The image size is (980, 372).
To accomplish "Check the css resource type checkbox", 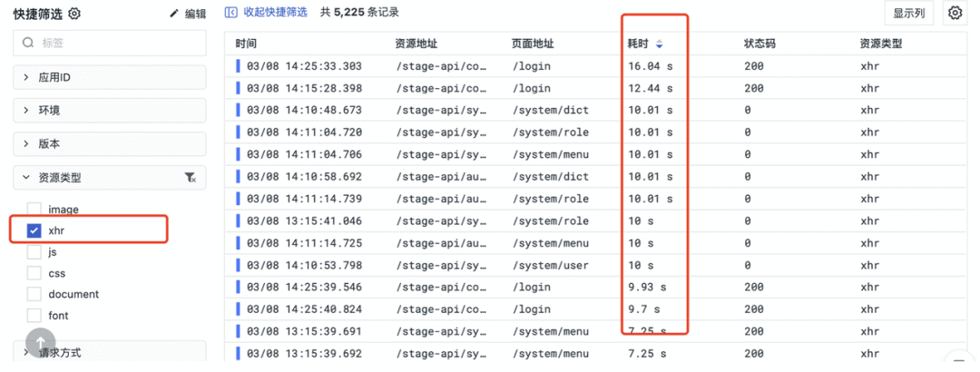I will click(x=34, y=273).
